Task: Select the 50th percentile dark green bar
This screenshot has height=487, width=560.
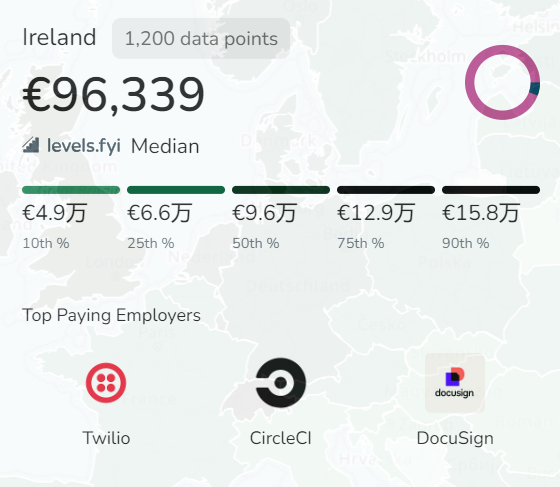Action: (281, 190)
